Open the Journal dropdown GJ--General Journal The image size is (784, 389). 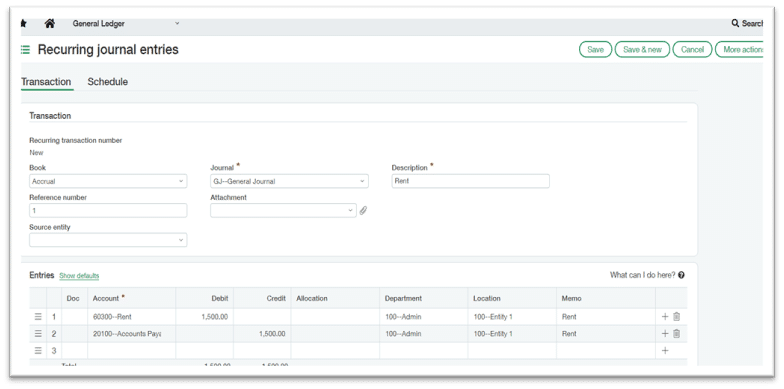pyautogui.click(x=290, y=181)
